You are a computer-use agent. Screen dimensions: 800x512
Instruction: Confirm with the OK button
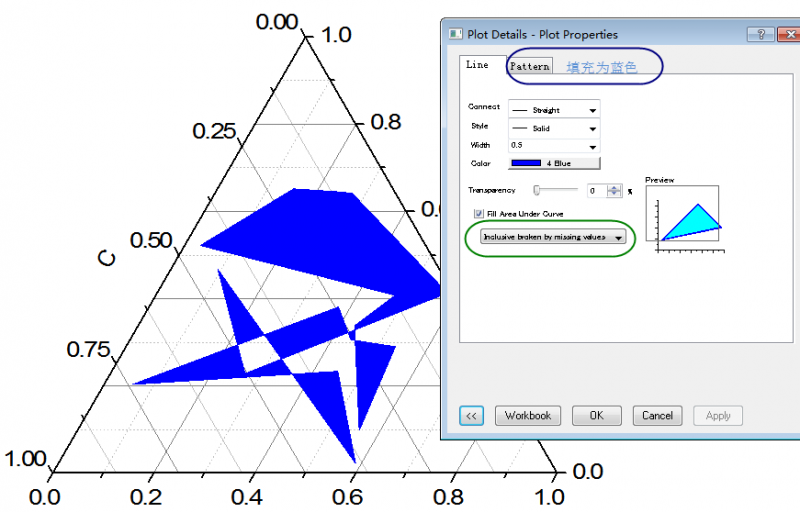[596, 416]
